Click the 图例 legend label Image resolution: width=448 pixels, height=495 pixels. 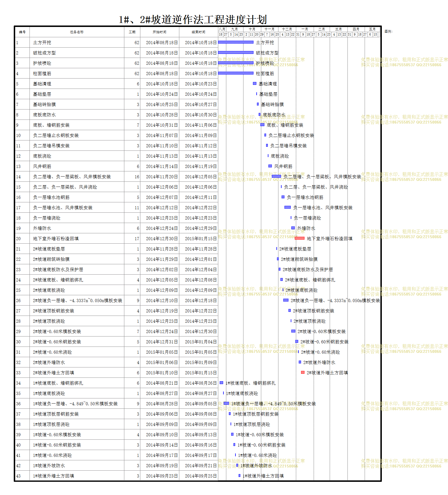(389, 32)
